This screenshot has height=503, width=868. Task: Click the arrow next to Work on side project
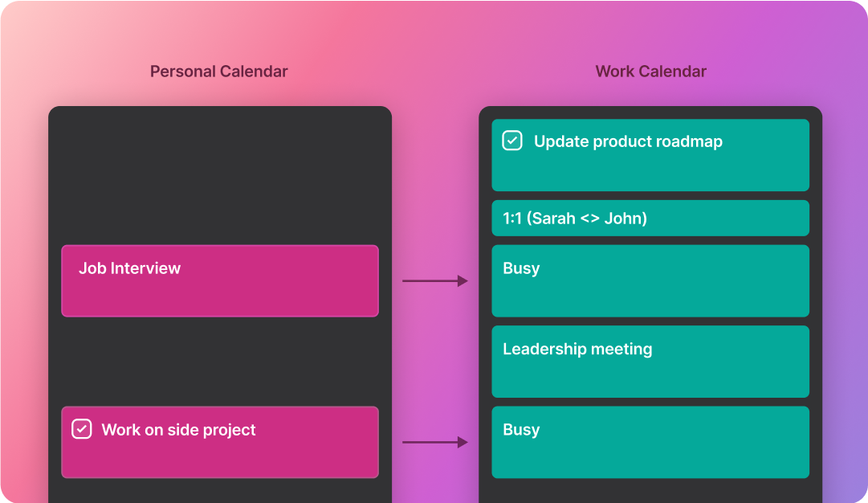pyautogui.click(x=435, y=442)
